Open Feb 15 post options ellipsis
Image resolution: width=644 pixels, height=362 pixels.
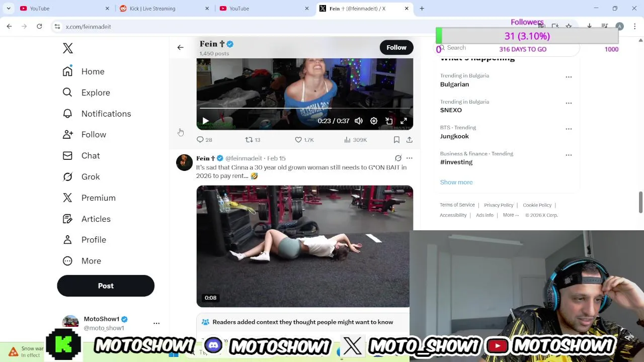click(x=410, y=158)
